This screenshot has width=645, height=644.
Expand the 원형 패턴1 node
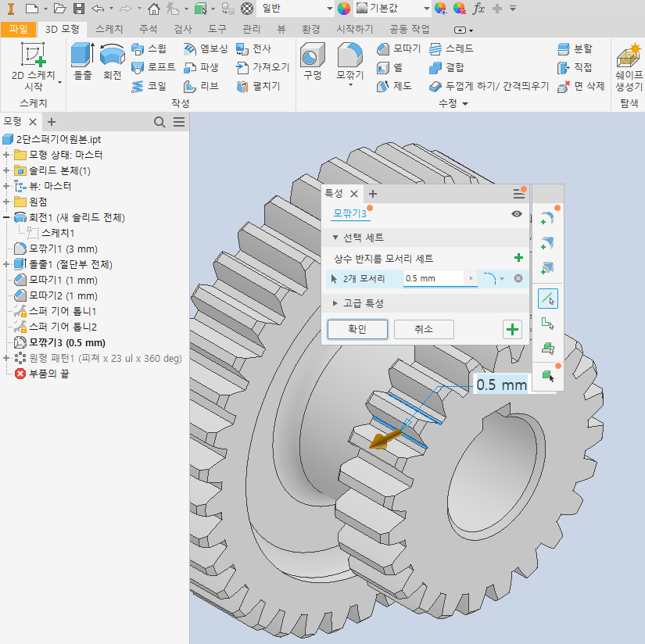6,358
